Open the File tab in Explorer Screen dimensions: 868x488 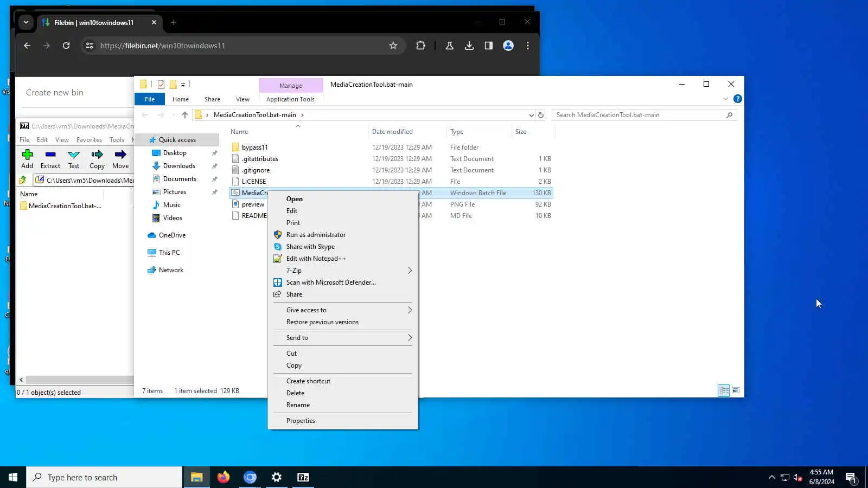point(150,99)
